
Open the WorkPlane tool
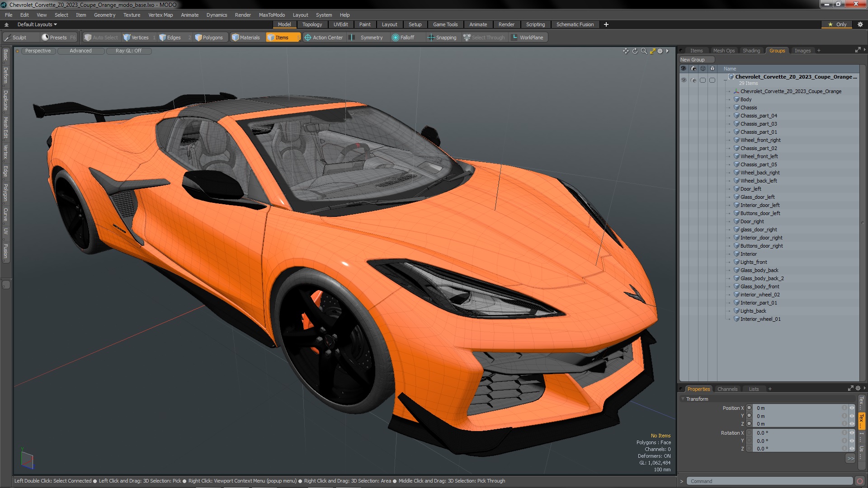(527, 38)
